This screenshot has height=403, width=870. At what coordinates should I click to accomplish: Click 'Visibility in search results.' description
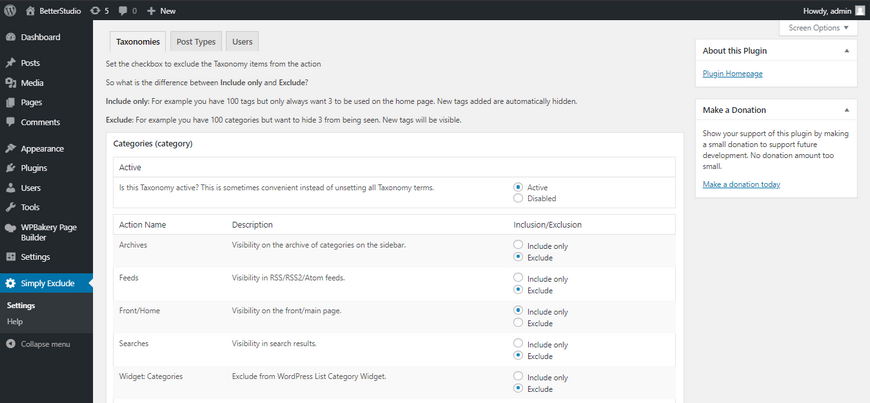tap(274, 343)
